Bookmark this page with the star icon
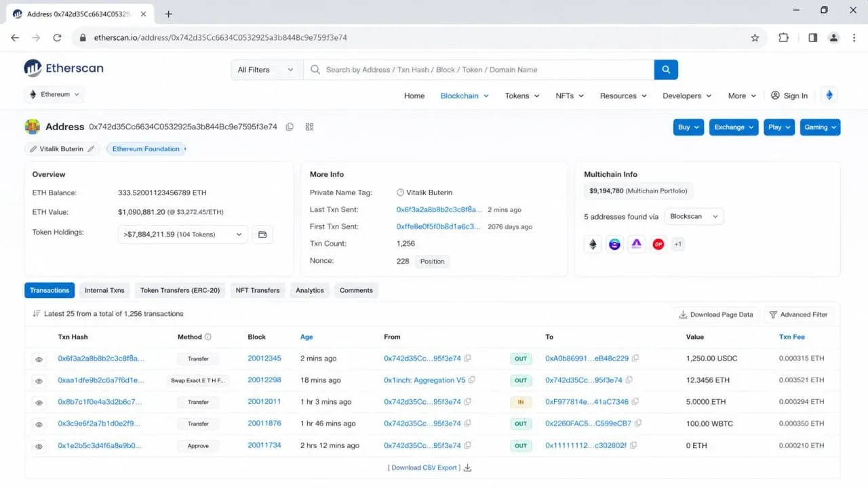 coord(755,38)
